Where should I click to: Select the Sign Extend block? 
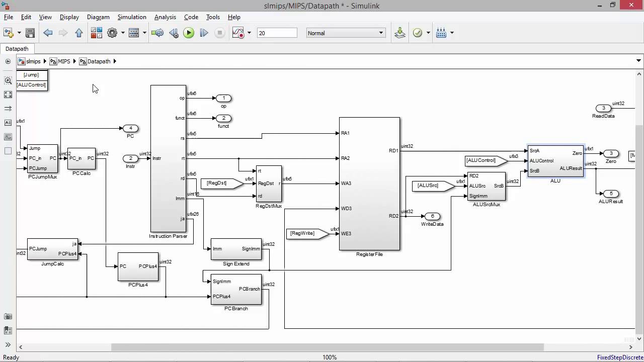pyautogui.click(x=236, y=249)
